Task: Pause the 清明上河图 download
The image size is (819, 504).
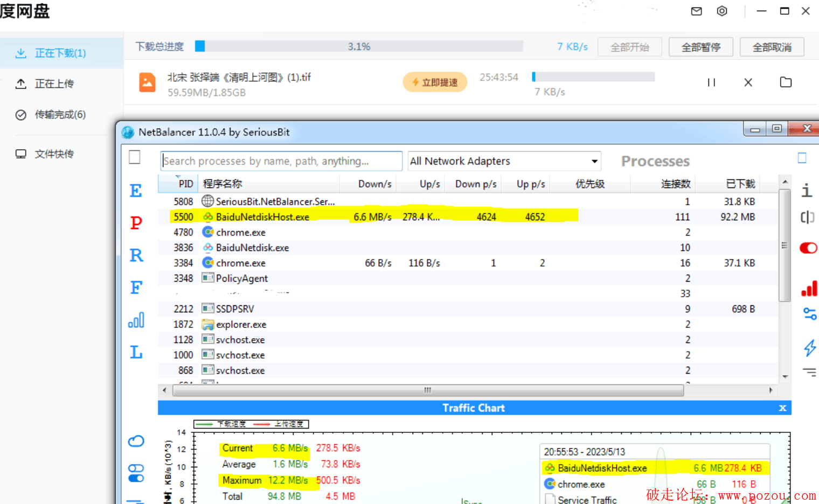Action: click(711, 82)
